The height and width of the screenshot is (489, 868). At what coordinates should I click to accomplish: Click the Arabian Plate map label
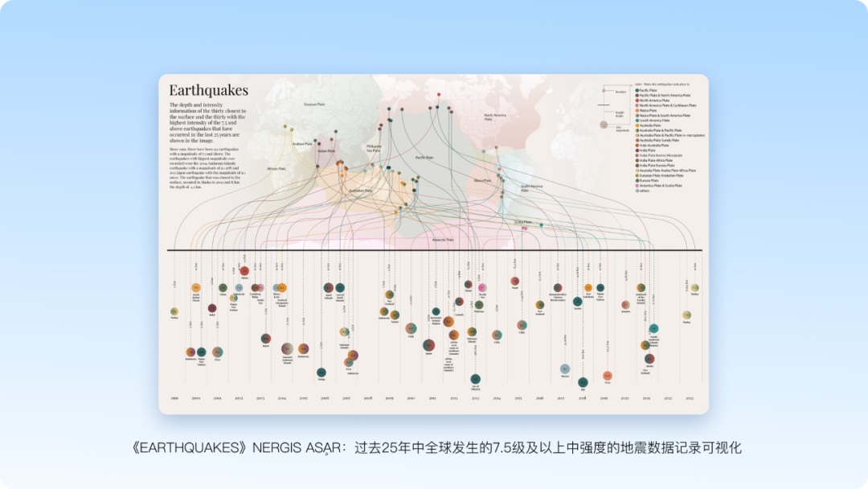[302, 144]
